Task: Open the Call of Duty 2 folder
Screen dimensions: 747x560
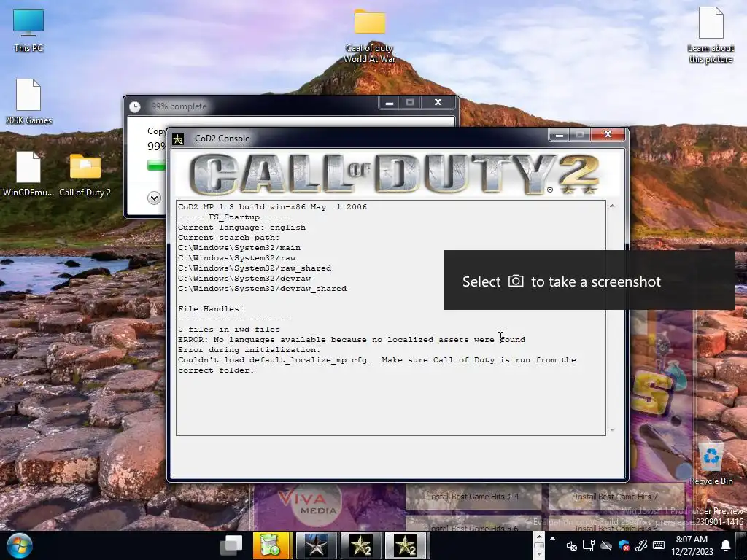Action: 85,175
